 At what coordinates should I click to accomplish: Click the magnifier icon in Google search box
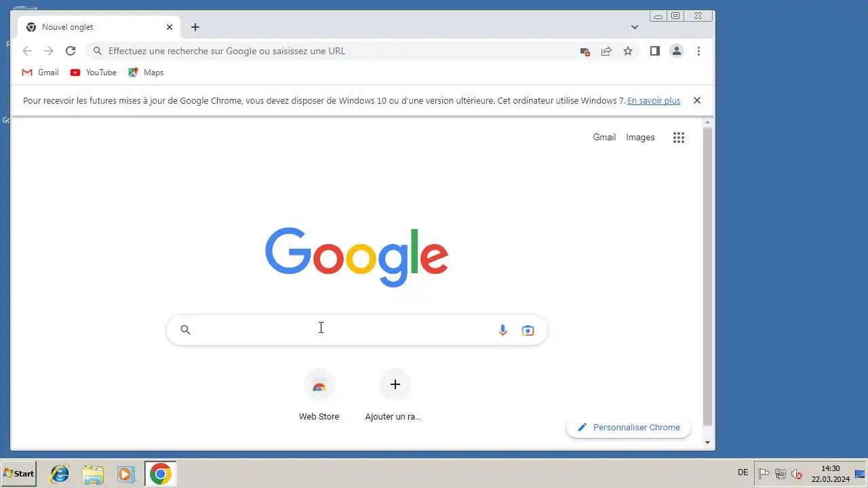pyautogui.click(x=185, y=330)
